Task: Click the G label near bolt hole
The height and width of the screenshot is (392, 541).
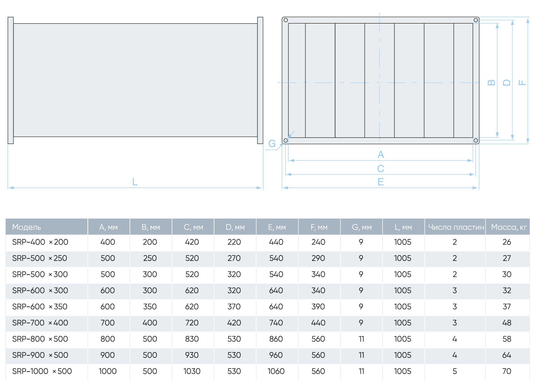Action: [x=272, y=144]
